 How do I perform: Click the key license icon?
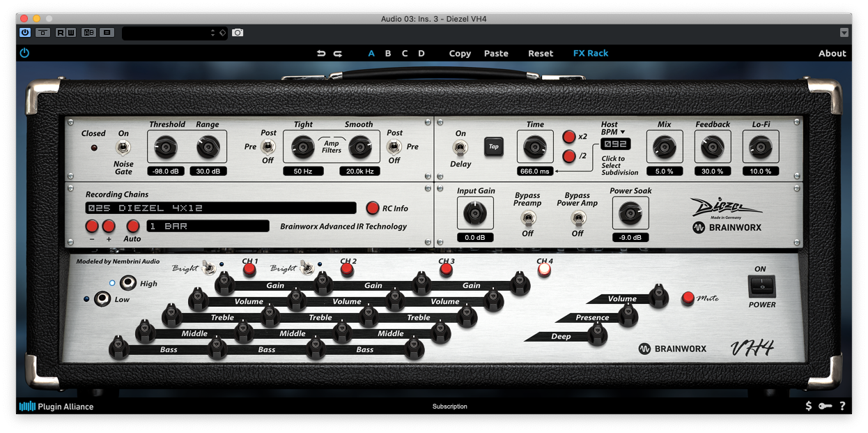[x=826, y=406]
